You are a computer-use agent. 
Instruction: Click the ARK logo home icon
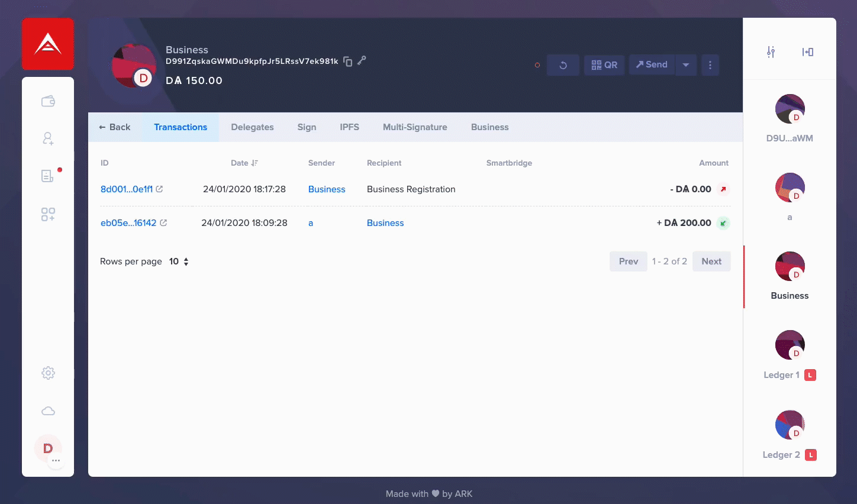48,44
